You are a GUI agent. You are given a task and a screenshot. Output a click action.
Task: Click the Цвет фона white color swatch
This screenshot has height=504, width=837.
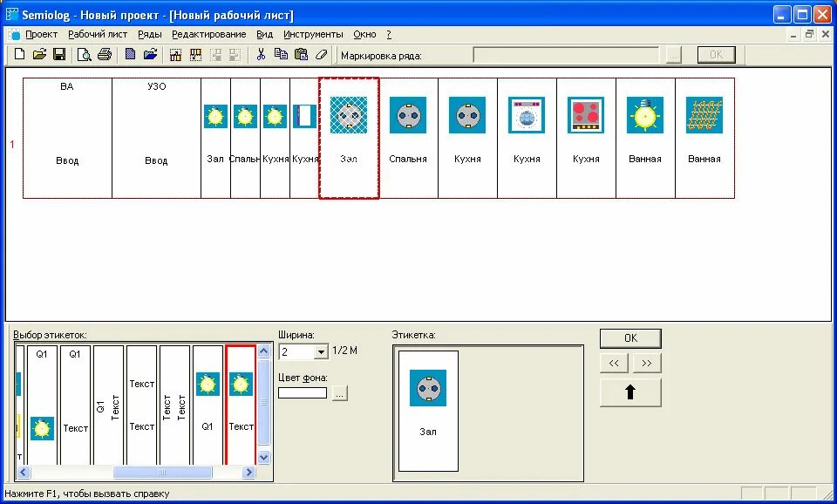303,393
